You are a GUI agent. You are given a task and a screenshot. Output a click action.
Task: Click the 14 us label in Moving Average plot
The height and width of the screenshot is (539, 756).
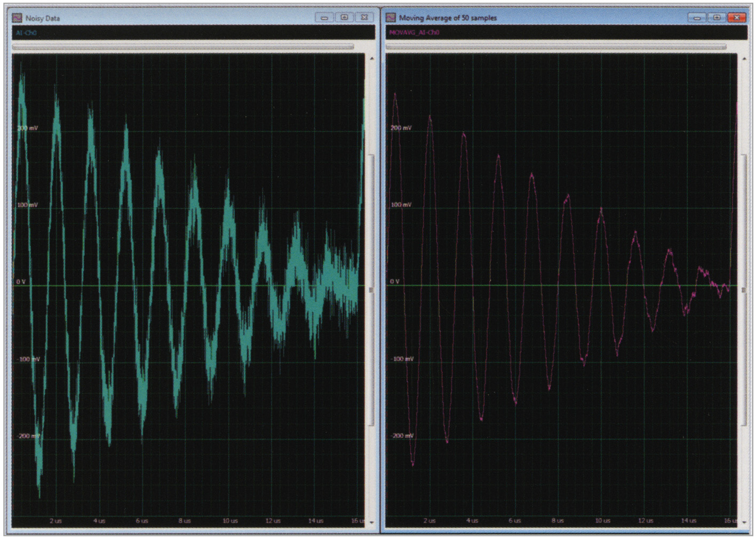[689, 520]
